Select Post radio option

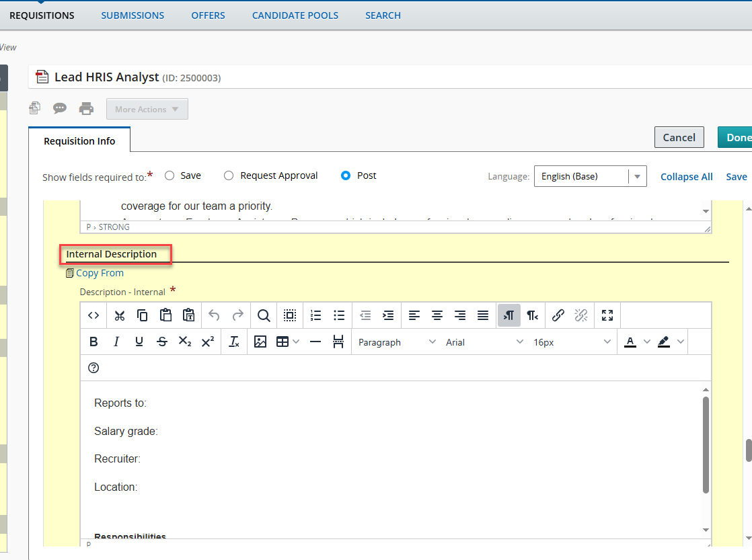(x=345, y=175)
